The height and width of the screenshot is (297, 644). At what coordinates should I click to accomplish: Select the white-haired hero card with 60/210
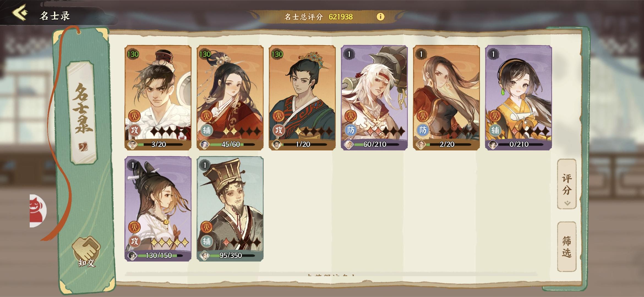coord(374,98)
